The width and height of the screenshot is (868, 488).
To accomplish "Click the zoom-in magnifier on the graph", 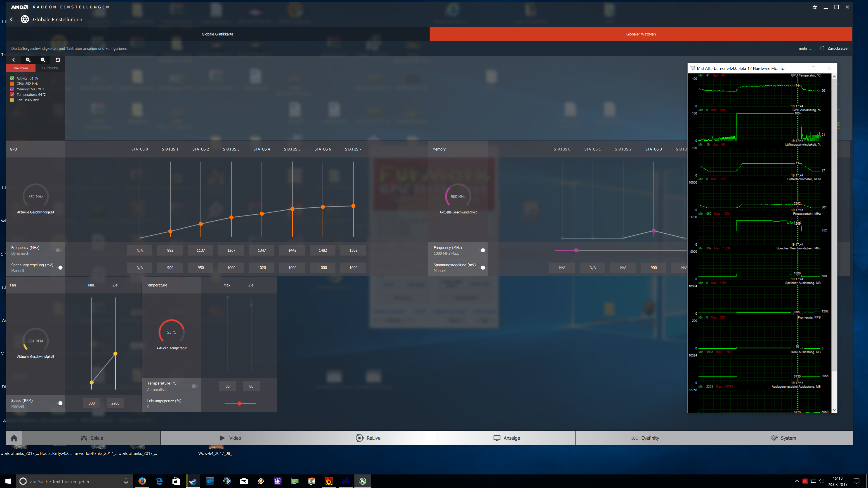I will [x=28, y=60].
